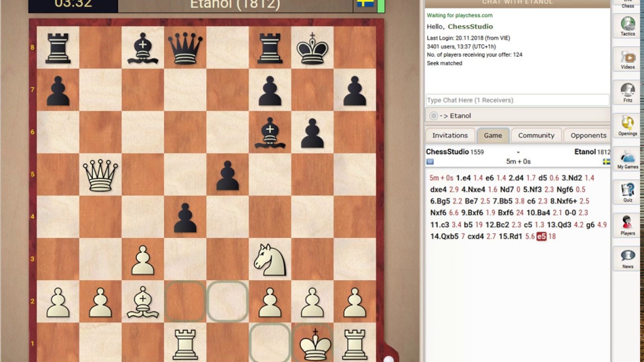Click the chat input field
The width and height of the screenshot is (644, 362).
[518, 100]
